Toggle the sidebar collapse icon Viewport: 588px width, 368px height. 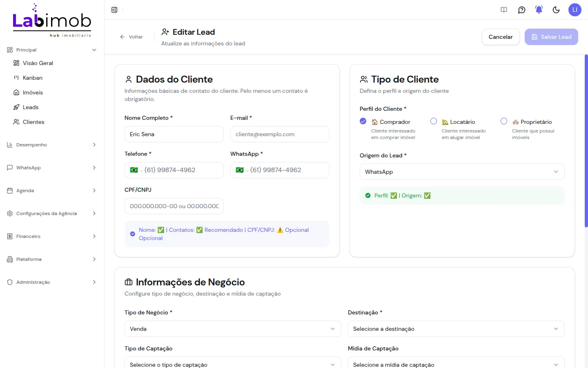click(x=114, y=10)
